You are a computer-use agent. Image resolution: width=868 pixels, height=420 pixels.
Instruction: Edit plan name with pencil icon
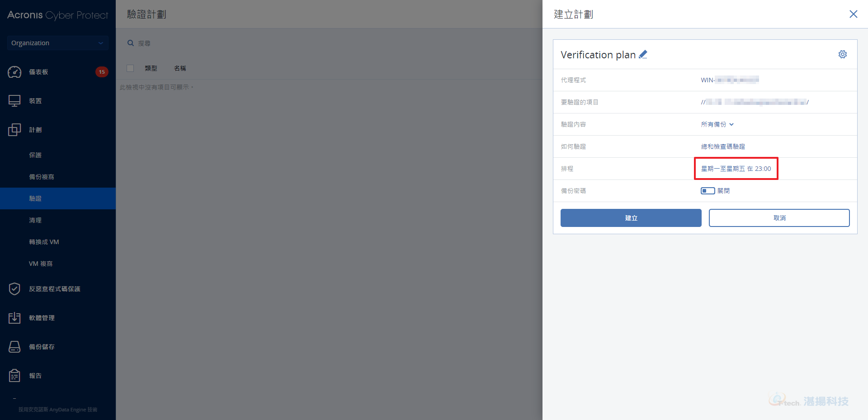pos(643,54)
